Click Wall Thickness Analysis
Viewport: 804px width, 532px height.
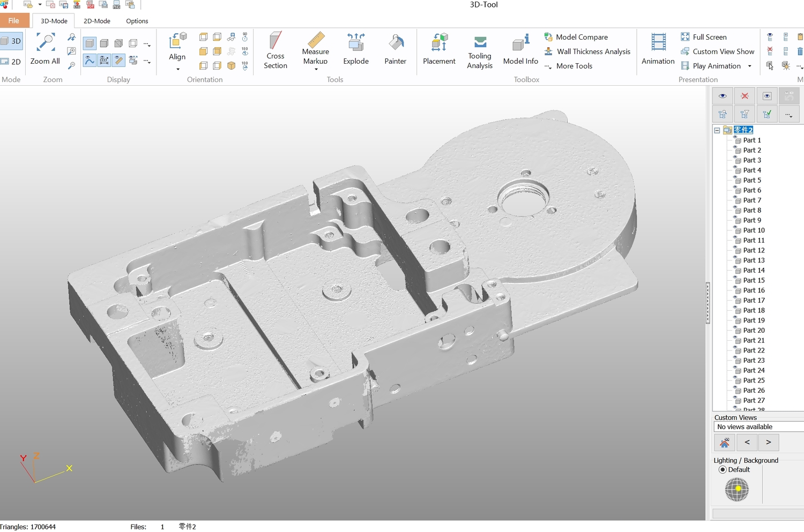point(587,51)
